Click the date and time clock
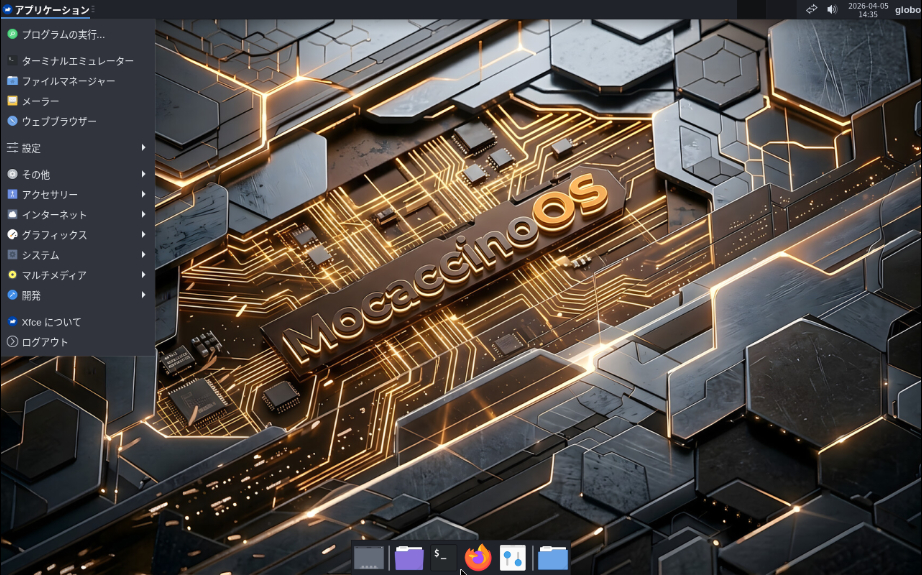922x575 pixels. 868,10
